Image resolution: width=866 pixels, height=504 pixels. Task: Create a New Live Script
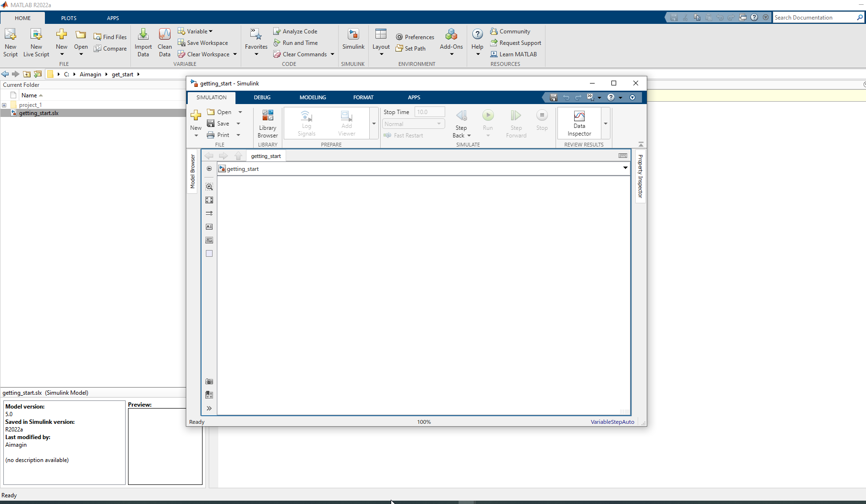[x=36, y=42]
